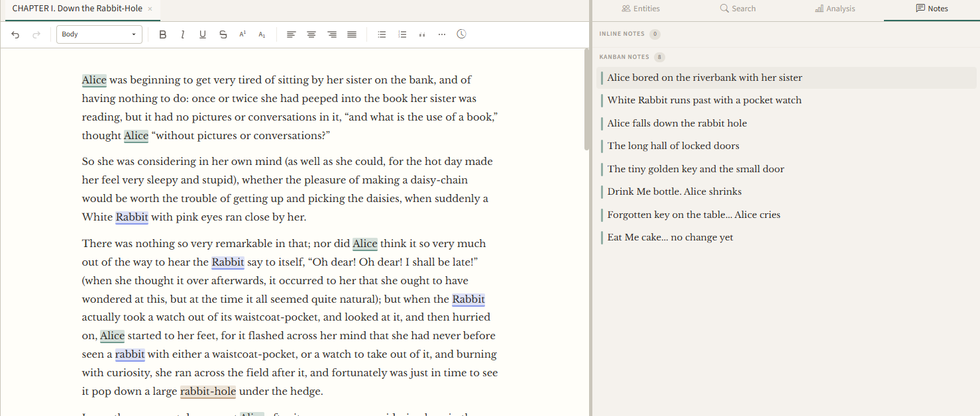980x416 pixels.
Task: Toggle underline formatting
Action: [203, 34]
